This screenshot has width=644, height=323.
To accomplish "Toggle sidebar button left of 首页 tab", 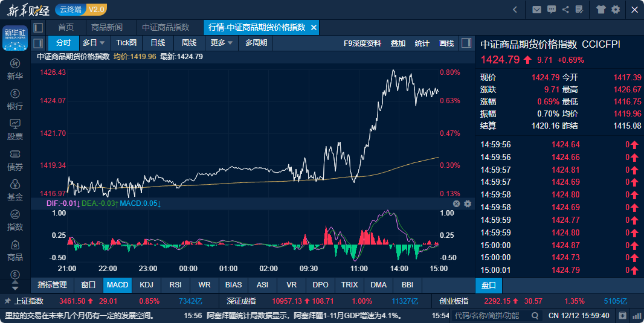I will click(x=38, y=27).
